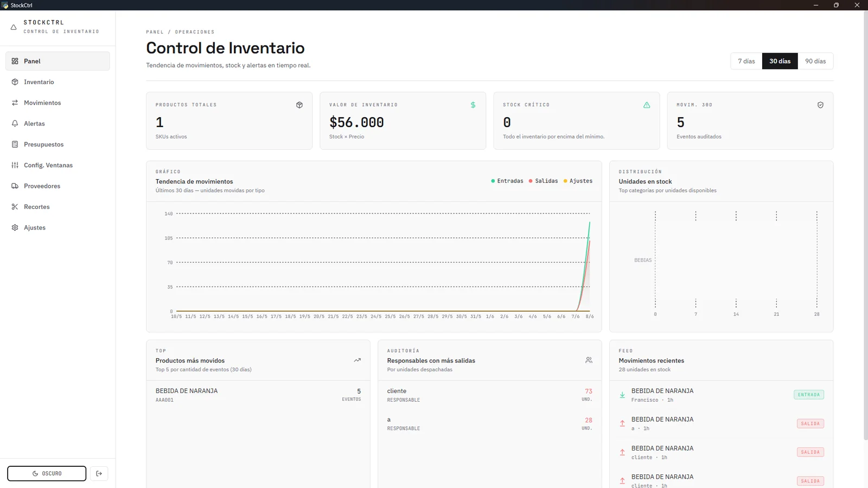868x488 pixels.
Task: Click the warning triangle icon in Stock Crítico card
Action: click(647, 105)
